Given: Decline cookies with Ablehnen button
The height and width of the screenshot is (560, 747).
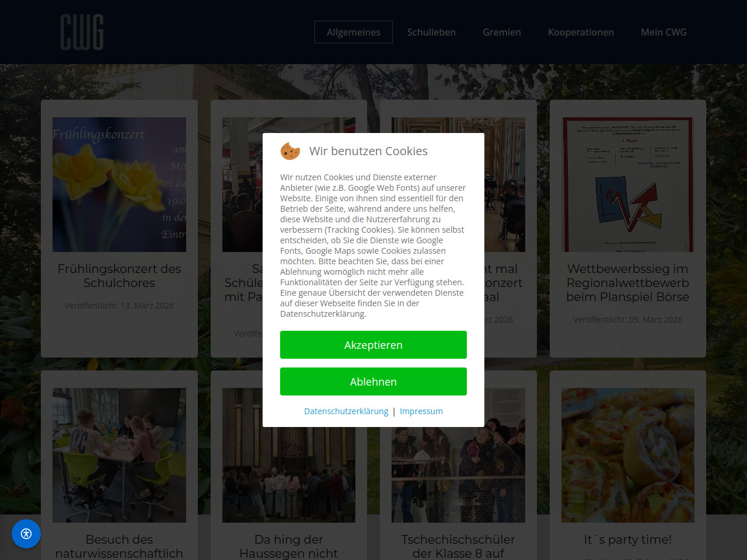Looking at the screenshot, I should [x=373, y=381].
